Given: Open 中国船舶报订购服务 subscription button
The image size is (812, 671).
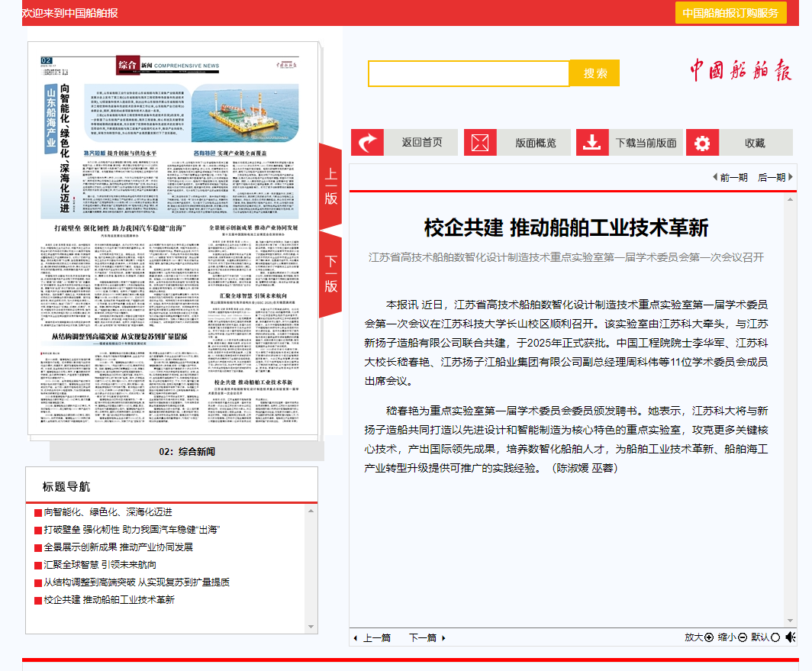Looking at the screenshot, I should tap(730, 13).
